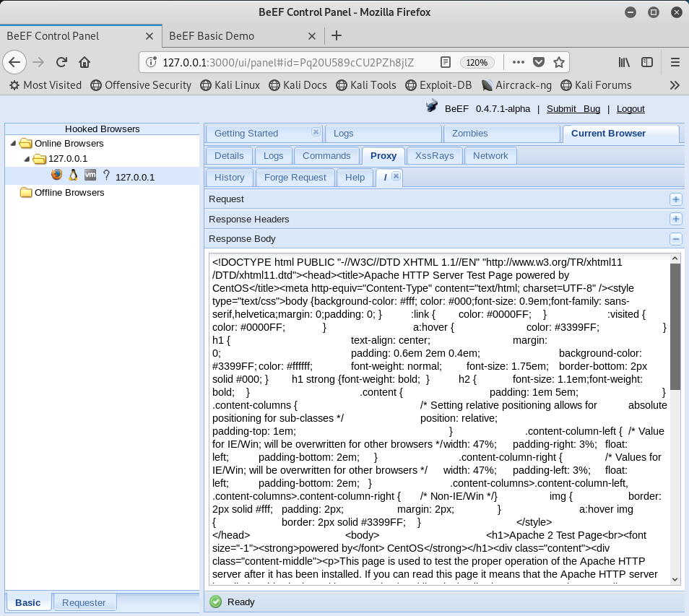Click the forward navigation arrow

pyautogui.click(x=38, y=62)
